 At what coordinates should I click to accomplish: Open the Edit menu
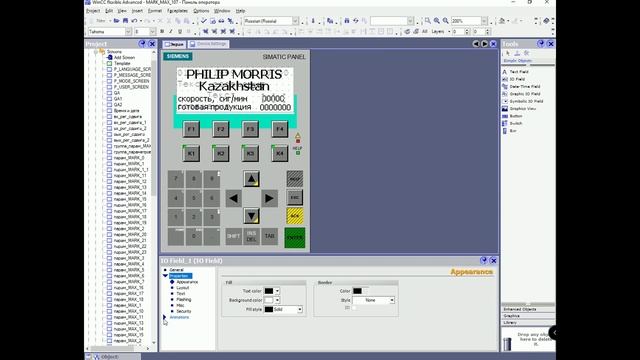point(109,11)
